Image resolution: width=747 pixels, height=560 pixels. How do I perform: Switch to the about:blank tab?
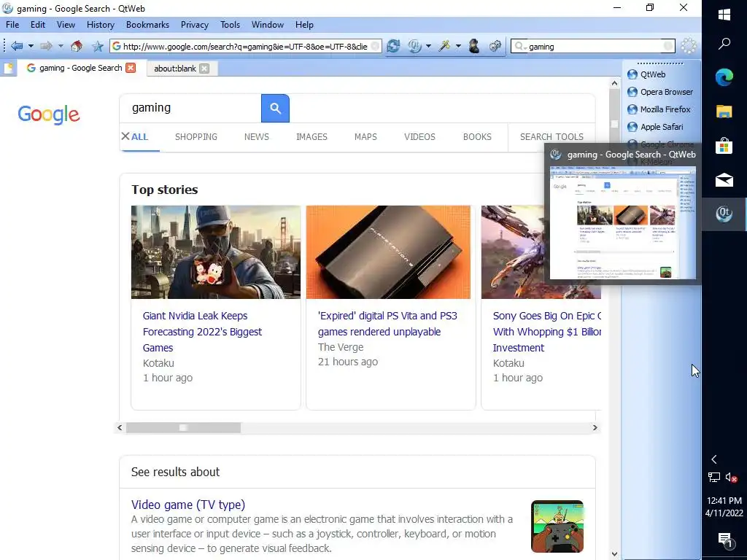[175, 69]
